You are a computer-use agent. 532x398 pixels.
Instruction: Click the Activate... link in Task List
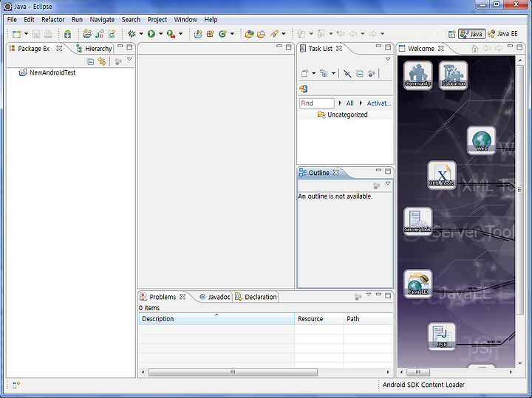coord(379,103)
